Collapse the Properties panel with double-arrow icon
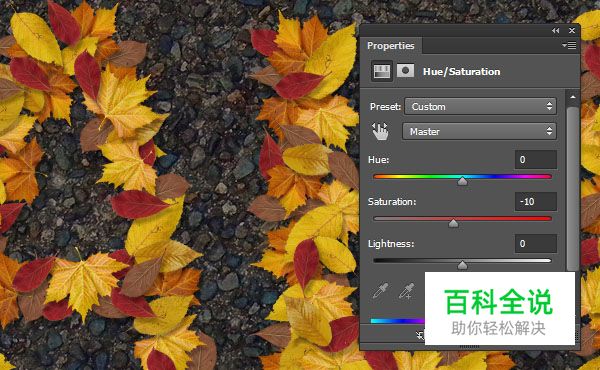 [555, 31]
